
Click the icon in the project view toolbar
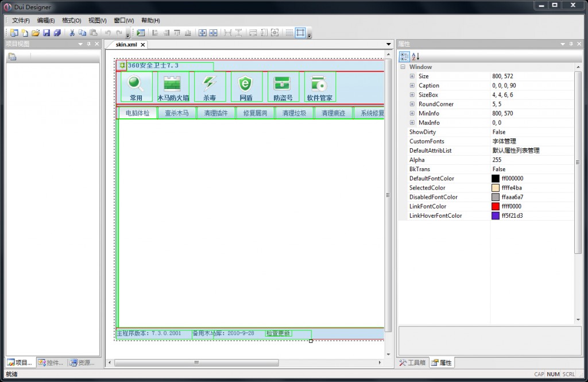(13, 57)
